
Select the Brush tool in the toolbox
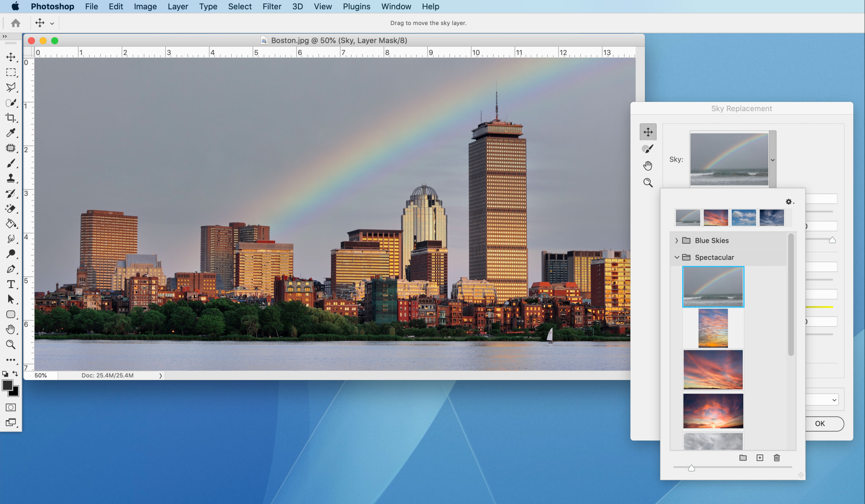pyautogui.click(x=10, y=163)
